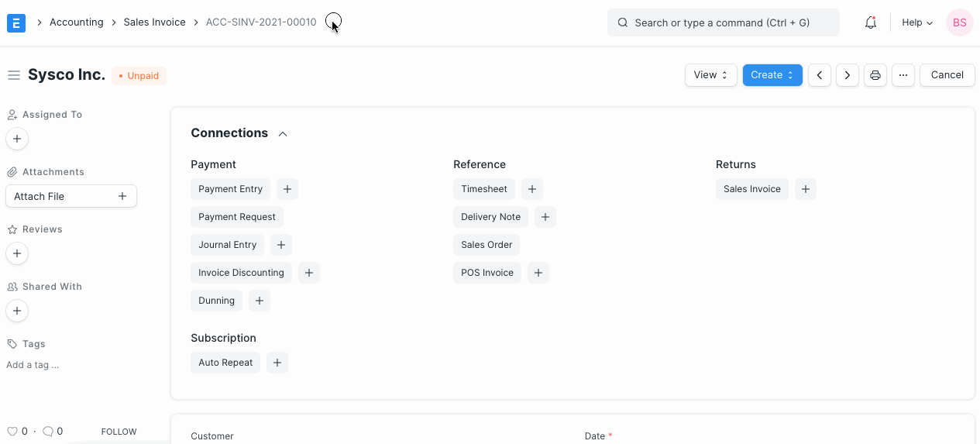This screenshot has height=444, width=980.
Task: Click the heart like icon
Action: pyautogui.click(x=12, y=432)
